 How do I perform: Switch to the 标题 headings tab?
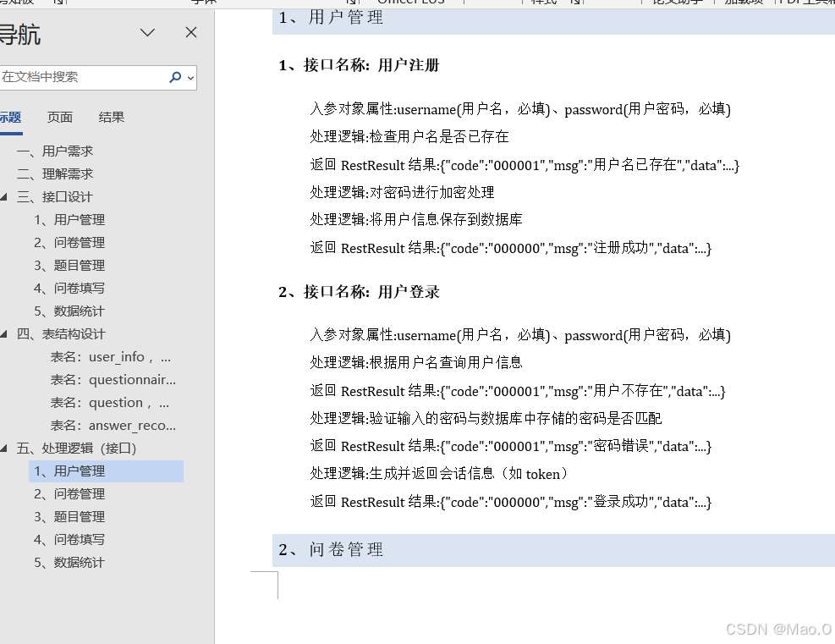(x=10, y=117)
